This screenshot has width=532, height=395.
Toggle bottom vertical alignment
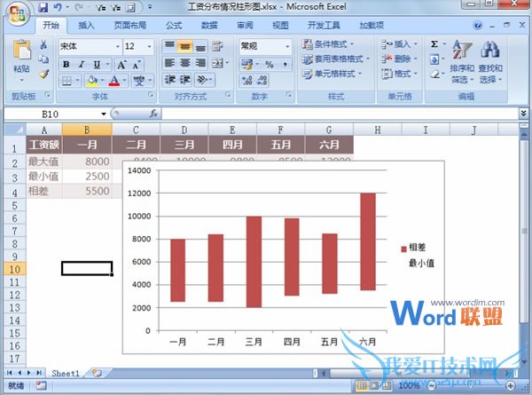point(200,46)
